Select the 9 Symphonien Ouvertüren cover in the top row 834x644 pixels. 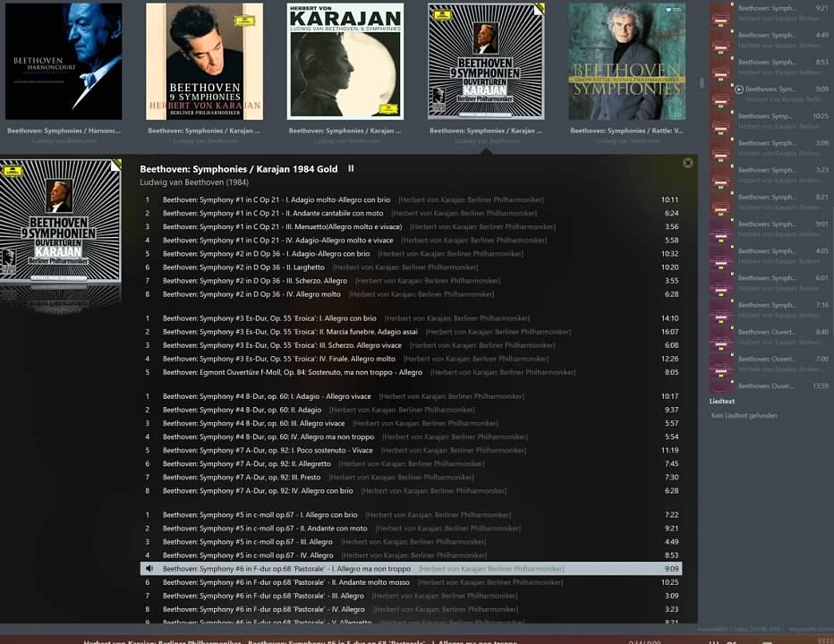(486, 61)
